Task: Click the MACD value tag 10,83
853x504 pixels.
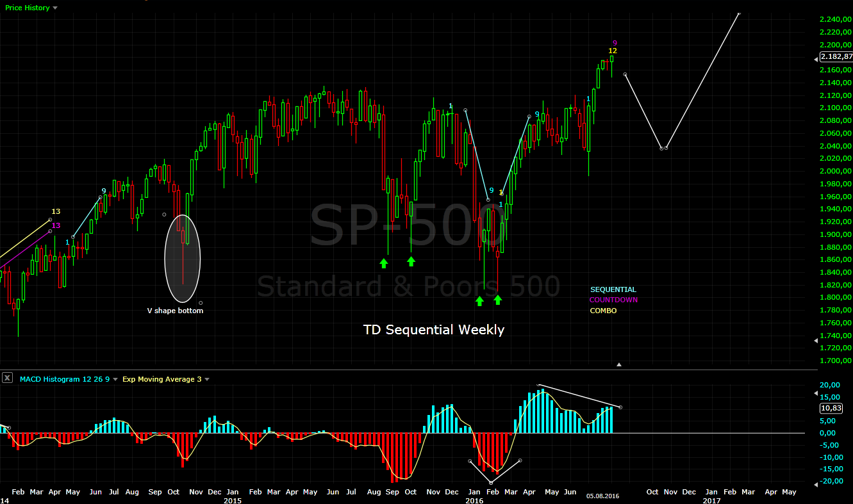Action: pyautogui.click(x=831, y=409)
